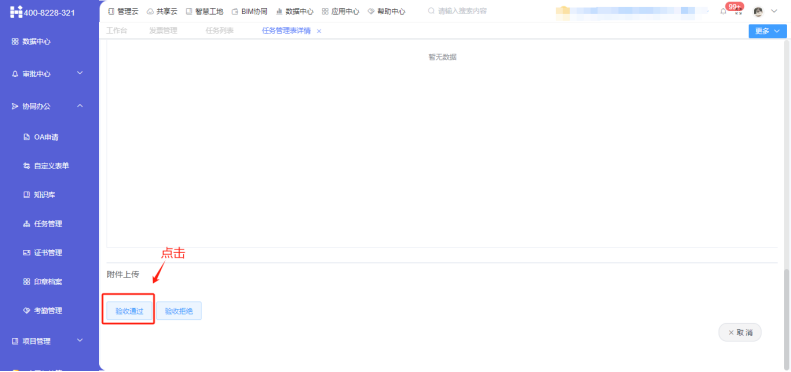Click the company logo icon
Image resolution: width=791 pixels, height=372 pixels.
16,12
